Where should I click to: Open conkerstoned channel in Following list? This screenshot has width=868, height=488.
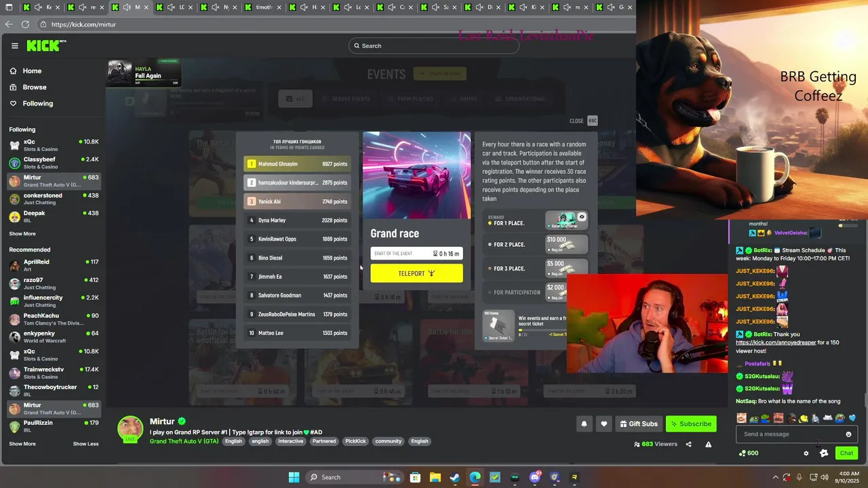tap(53, 199)
